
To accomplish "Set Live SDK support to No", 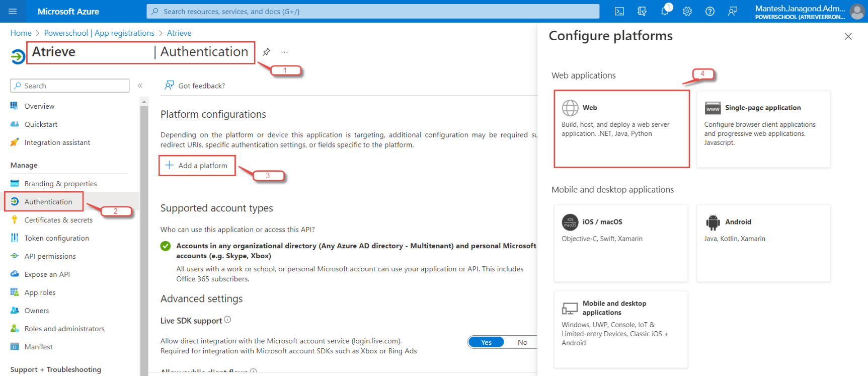I will (x=522, y=342).
